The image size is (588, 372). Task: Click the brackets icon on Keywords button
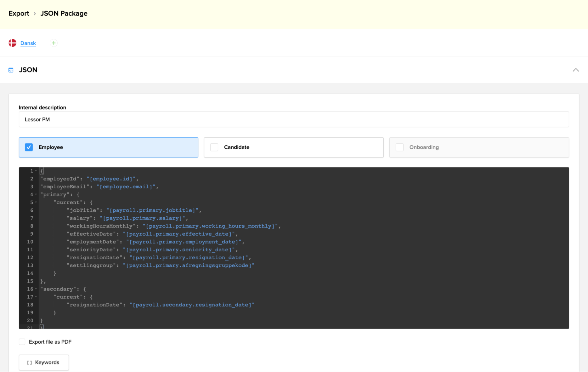click(29, 363)
